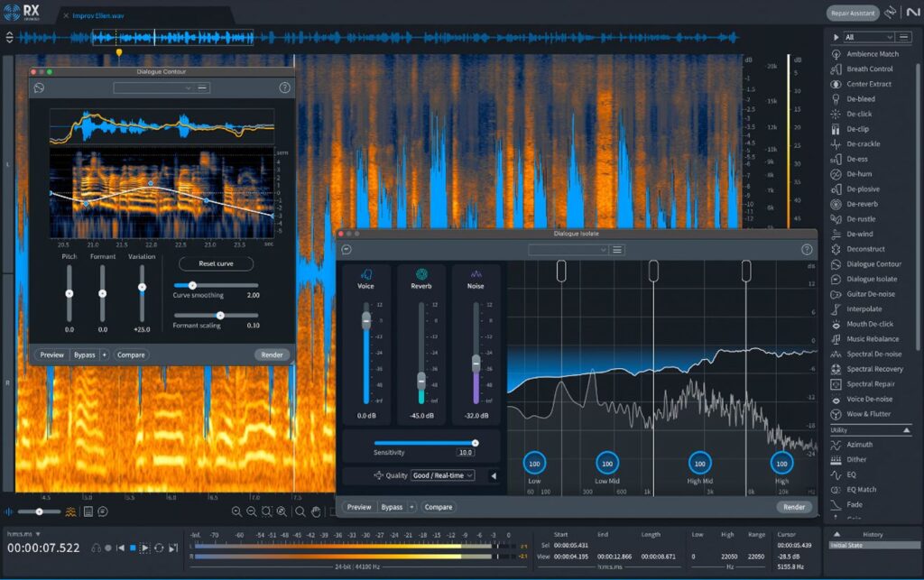Toggle Preview in Dialogue Contour
The image size is (924, 580).
[51, 354]
